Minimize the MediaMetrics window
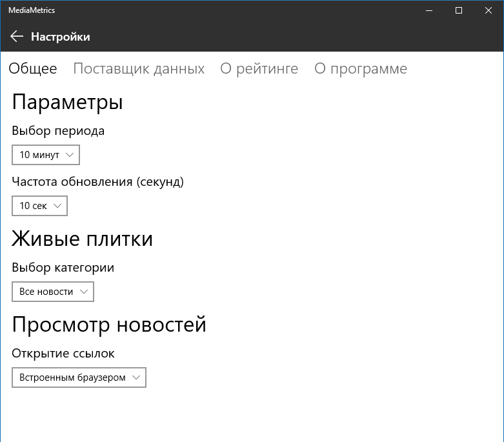This screenshot has height=442, width=504. tap(429, 10)
